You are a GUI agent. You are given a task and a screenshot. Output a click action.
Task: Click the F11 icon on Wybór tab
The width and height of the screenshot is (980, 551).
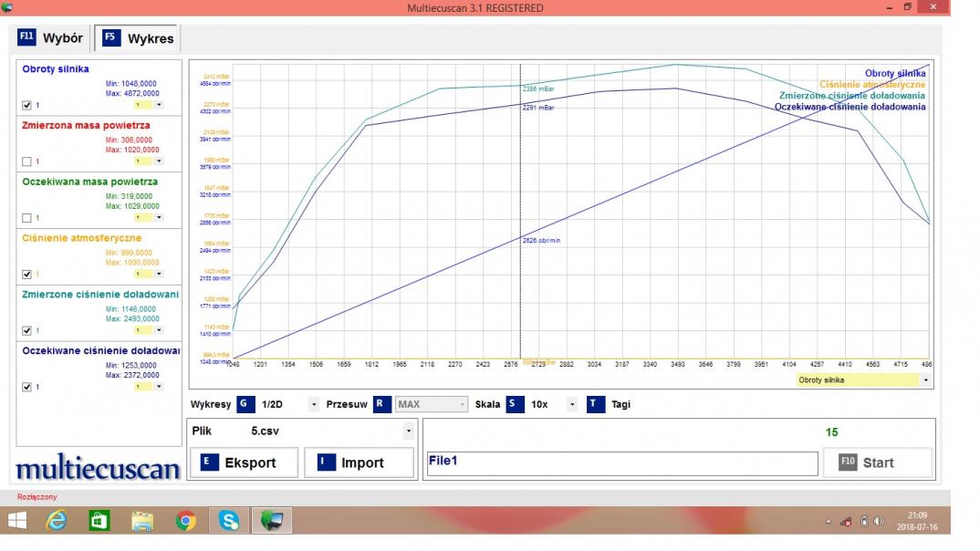[x=26, y=36]
